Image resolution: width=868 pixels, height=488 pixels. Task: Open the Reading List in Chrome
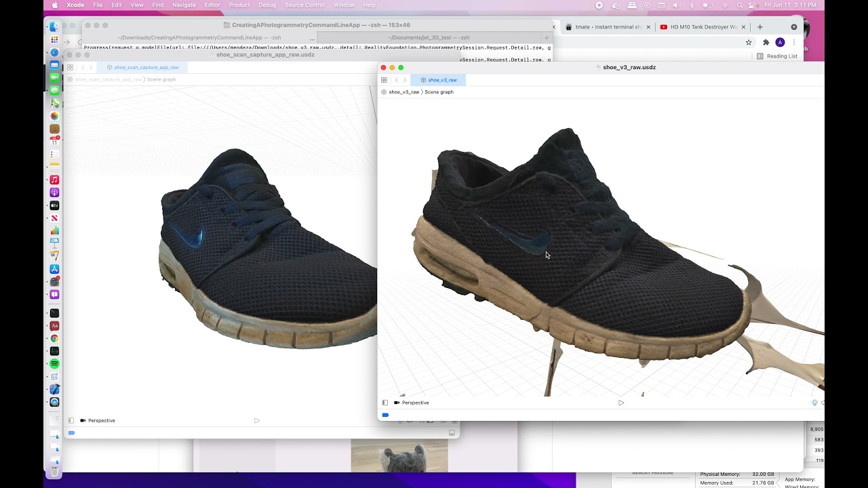point(777,56)
